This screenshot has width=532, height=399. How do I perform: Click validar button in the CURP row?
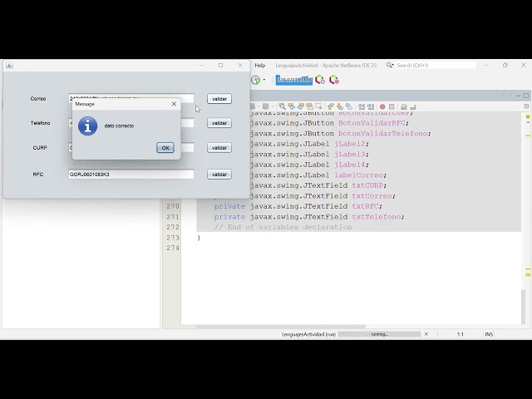click(x=219, y=148)
